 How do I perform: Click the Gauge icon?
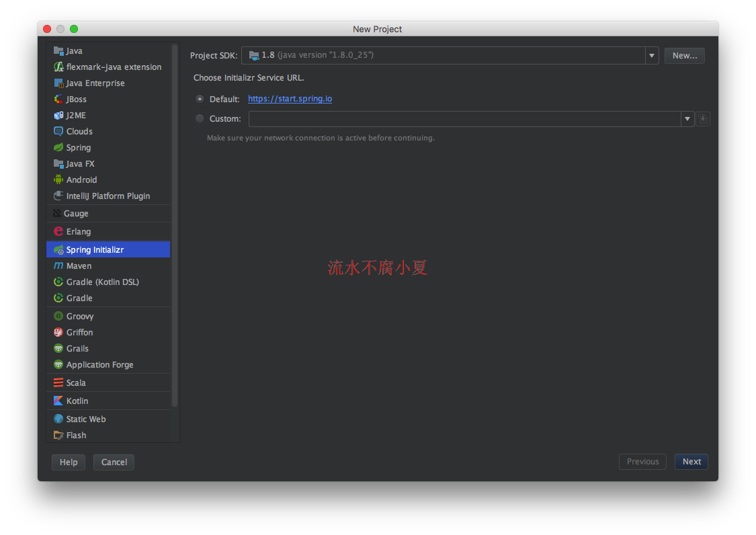57,213
